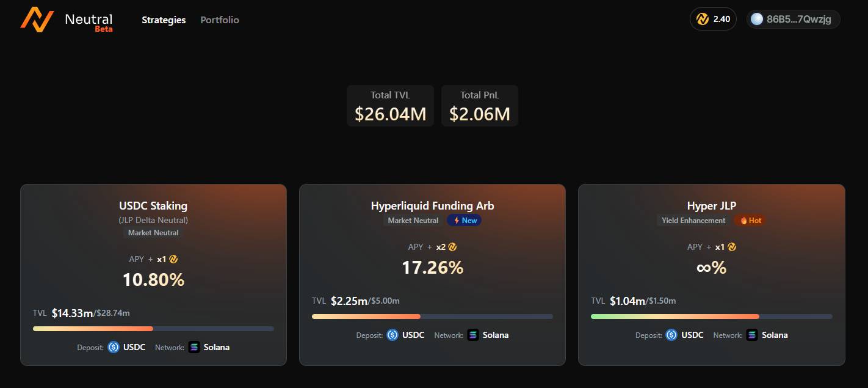Open the Hyperliquid Funding Arb strategy title
868x388 pixels.
(432, 206)
